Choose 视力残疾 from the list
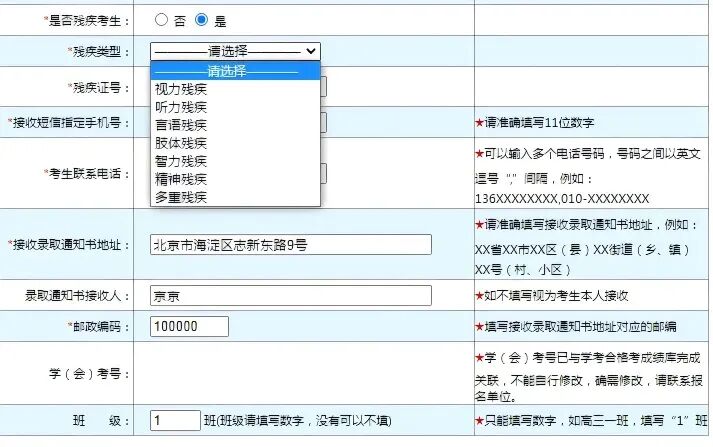 (x=236, y=89)
